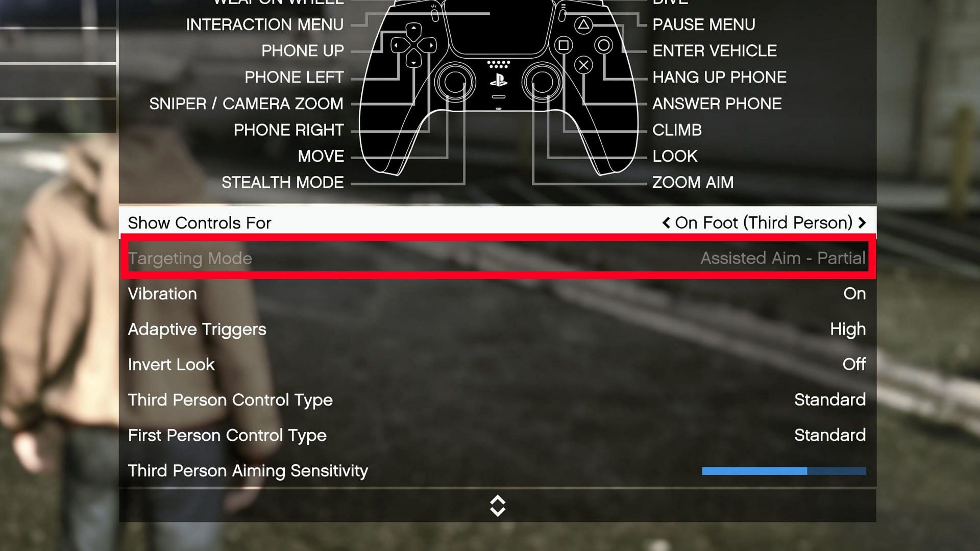
Task: Adjust Third Person Aiming Sensitivity slider
Action: pos(783,471)
